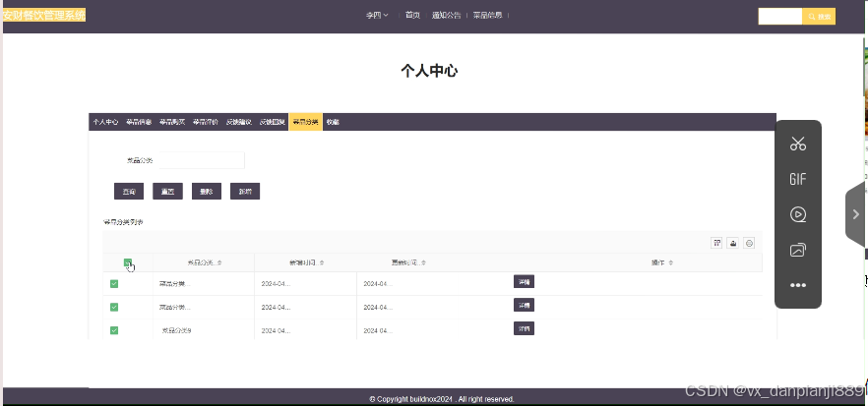
Task: Open the 李四 user dropdown
Action: pyautogui.click(x=377, y=16)
